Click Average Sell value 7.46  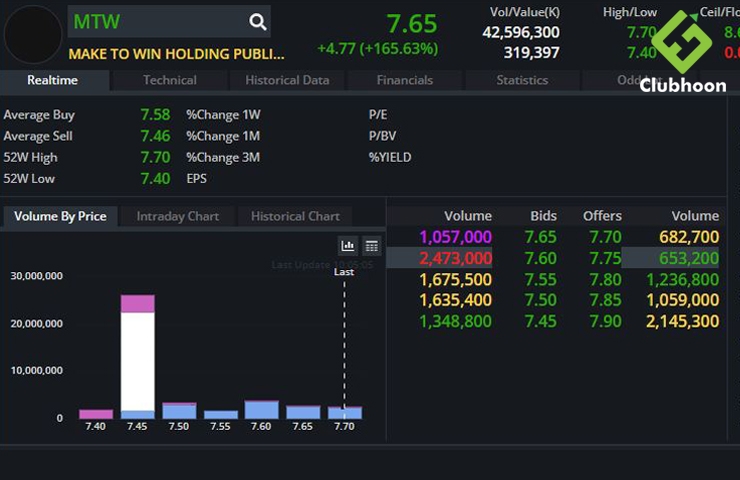tap(155, 136)
